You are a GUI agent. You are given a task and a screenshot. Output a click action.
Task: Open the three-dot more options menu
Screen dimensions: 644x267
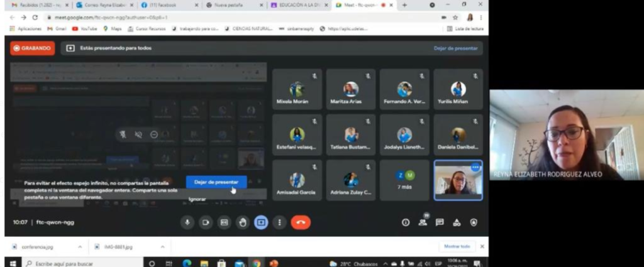(279, 222)
